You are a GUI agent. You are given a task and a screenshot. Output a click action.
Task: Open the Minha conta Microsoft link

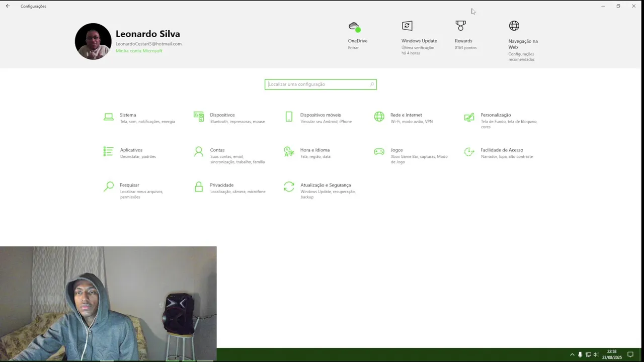[139, 51]
